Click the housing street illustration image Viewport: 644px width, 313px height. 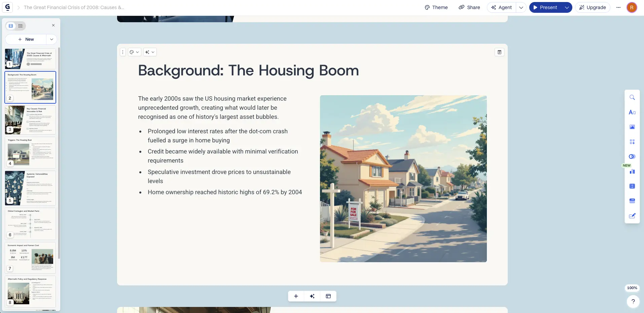tap(403, 179)
